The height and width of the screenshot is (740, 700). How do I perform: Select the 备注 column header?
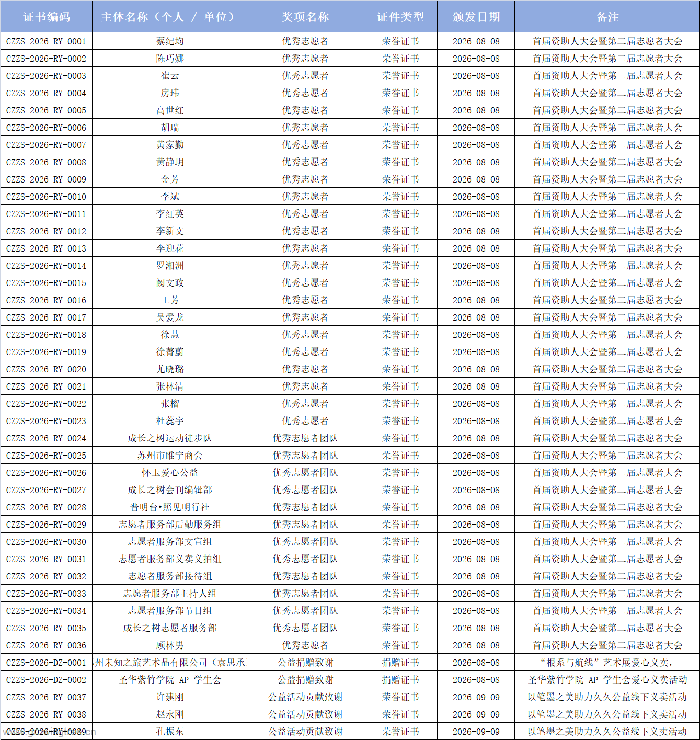tap(607, 17)
